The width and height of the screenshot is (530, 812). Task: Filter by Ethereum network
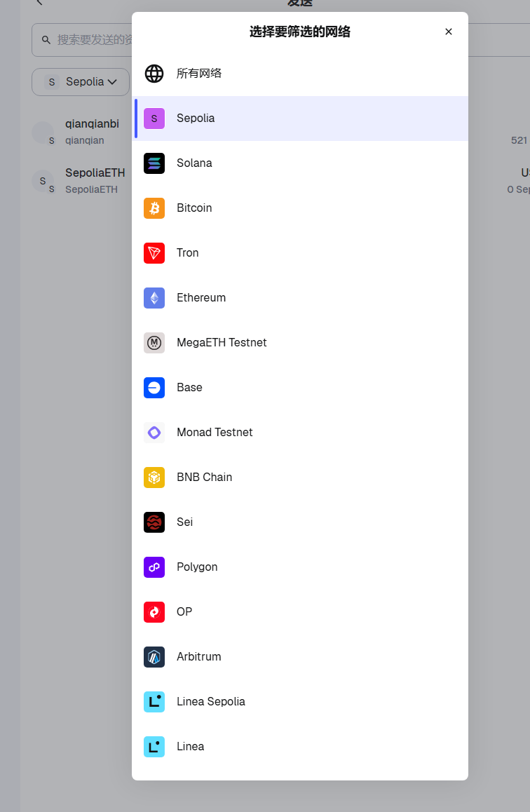tap(300, 298)
